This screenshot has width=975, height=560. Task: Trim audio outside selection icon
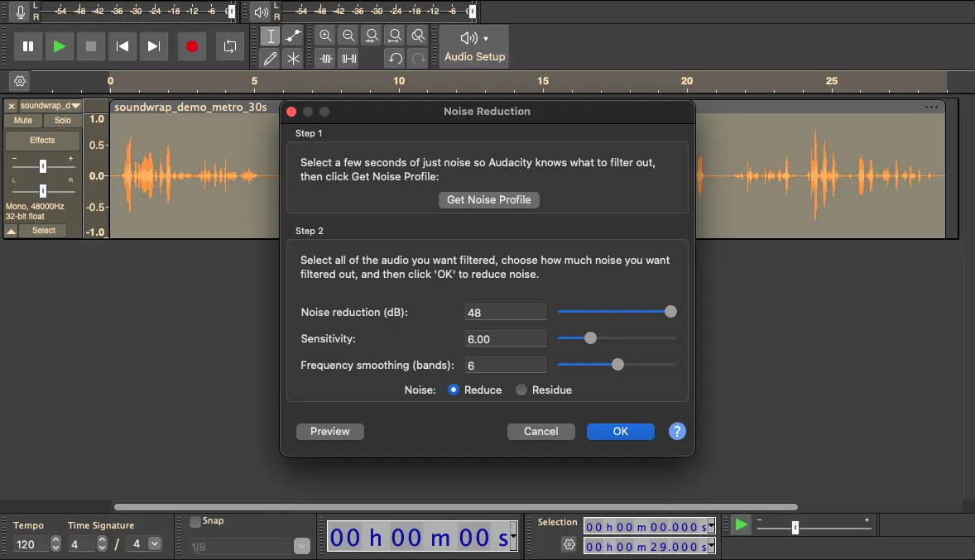(x=326, y=59)
